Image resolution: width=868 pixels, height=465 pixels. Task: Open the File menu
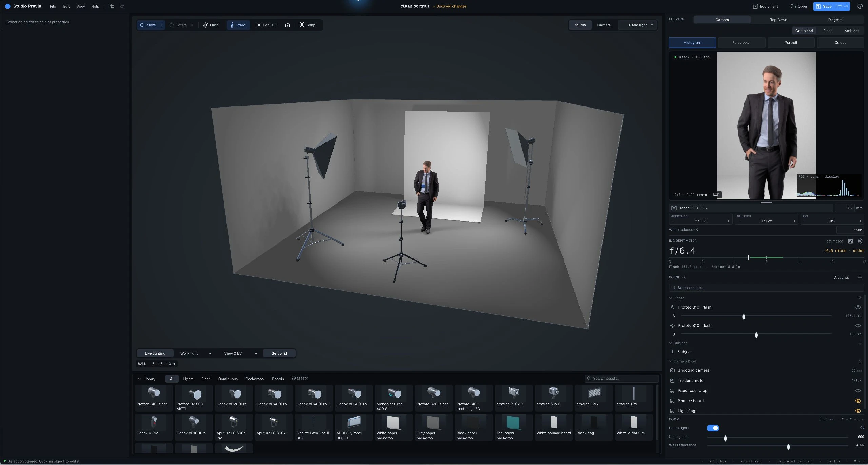[53, 6]
